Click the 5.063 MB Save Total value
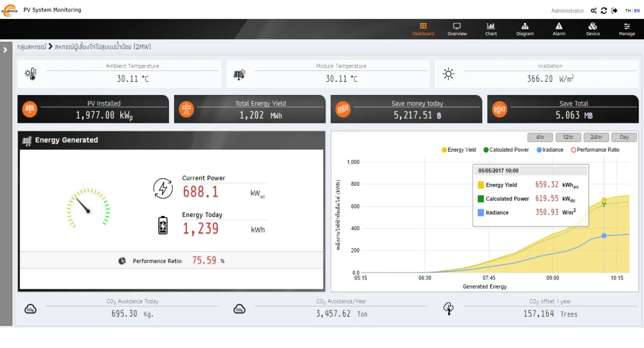 [x=574, y=115]
